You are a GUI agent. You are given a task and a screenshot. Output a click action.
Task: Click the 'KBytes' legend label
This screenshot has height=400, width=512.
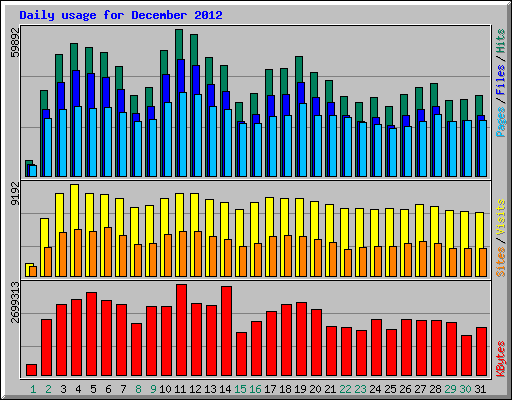click(500, 359)
